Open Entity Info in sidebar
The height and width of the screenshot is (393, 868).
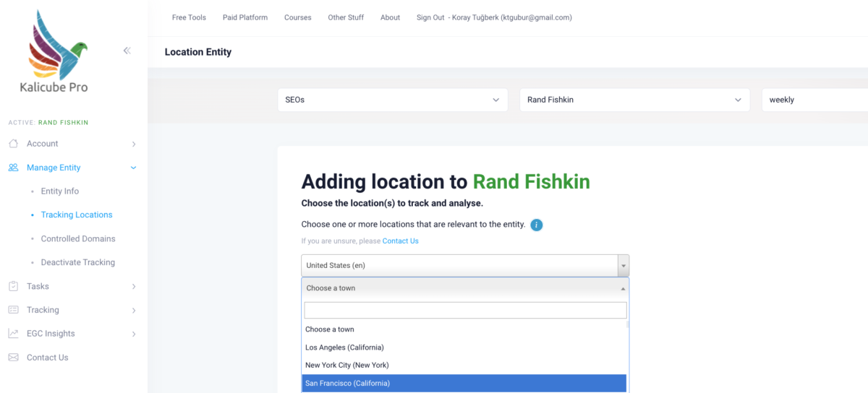[60, 191]
